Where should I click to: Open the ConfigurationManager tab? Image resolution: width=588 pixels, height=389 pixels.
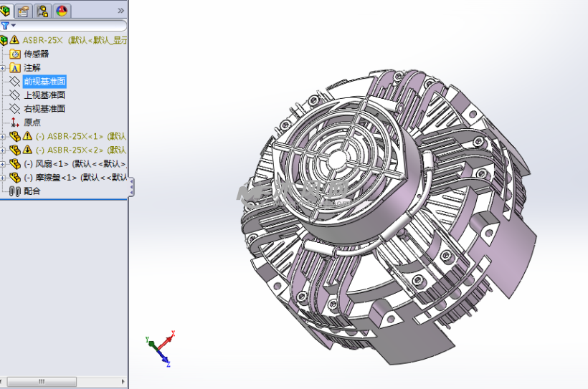[42, 10]
